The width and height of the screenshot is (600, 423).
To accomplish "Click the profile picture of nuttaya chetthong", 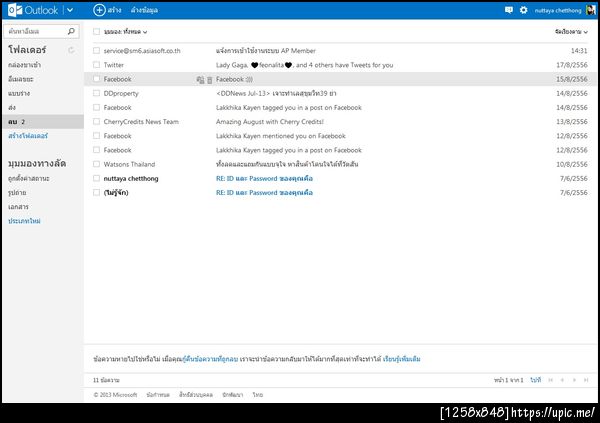I will [591, 10].
